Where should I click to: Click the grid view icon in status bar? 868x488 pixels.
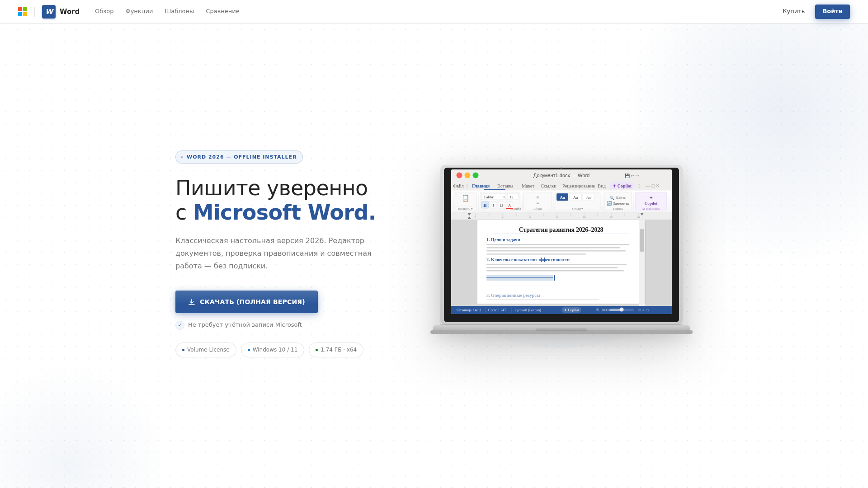click(640, 310)
